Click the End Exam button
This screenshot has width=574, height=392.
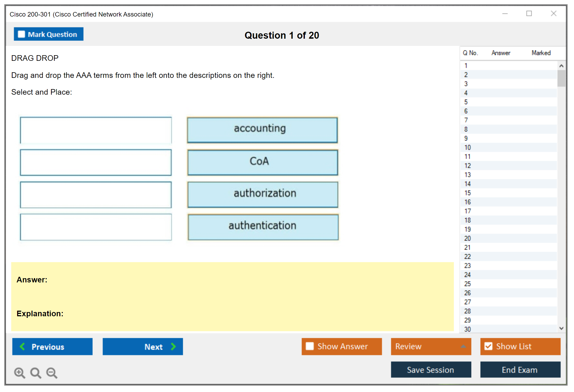[x=520, y=370]
